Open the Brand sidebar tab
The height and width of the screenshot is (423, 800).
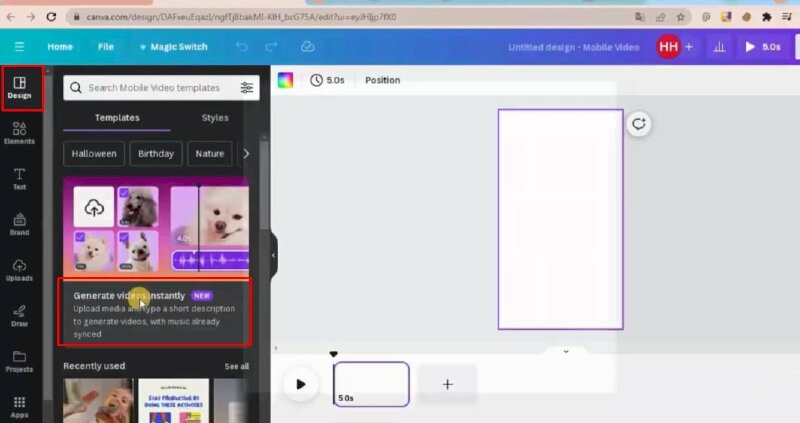tap(19, 225)
